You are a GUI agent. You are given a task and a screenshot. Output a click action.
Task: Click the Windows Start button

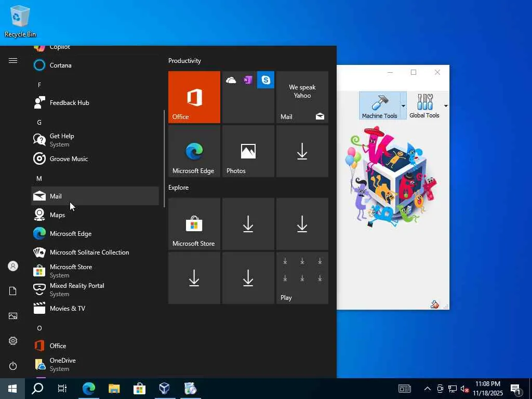pos(12,389)
